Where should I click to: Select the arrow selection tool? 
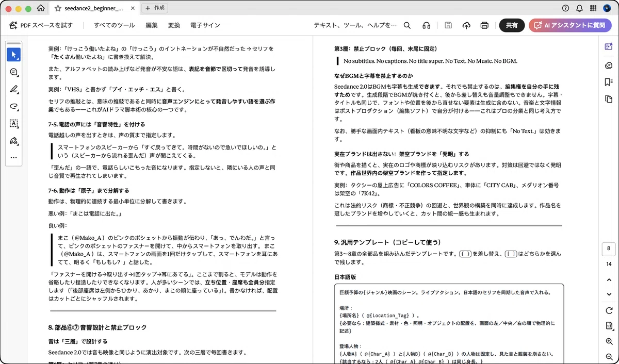click(x=14, y=55)
